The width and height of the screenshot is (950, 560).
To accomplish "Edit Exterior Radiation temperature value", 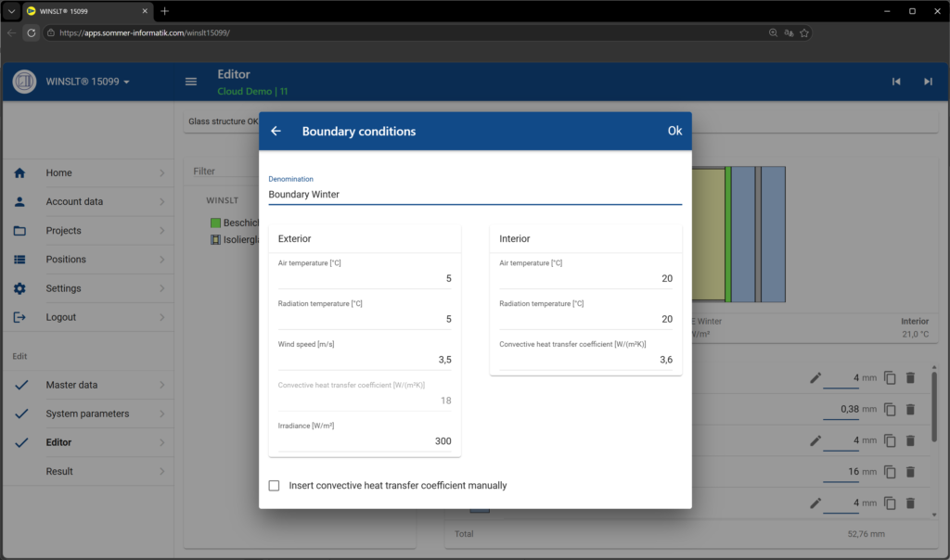I will (x=365, y=319).
